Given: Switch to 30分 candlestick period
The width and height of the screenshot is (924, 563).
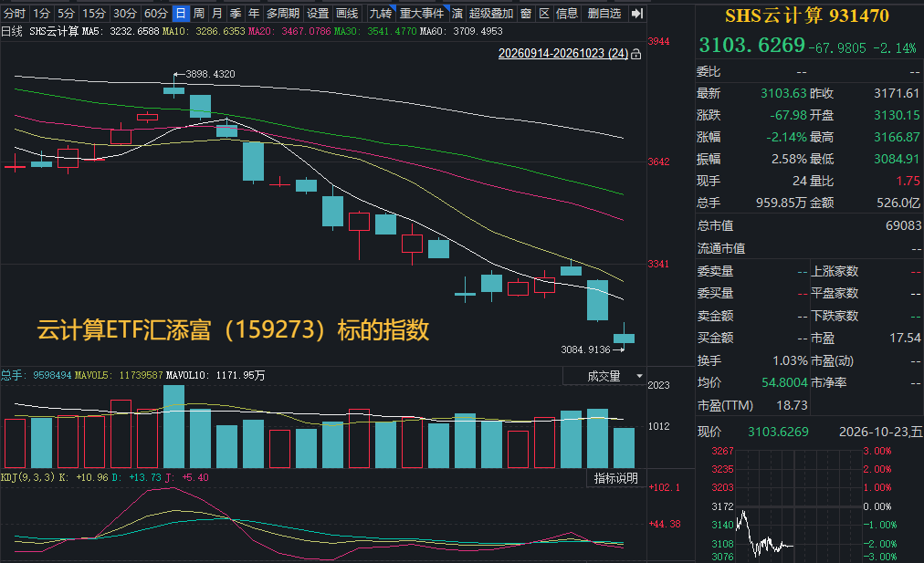Looking at the screenshot, I should tap(125, 14).
